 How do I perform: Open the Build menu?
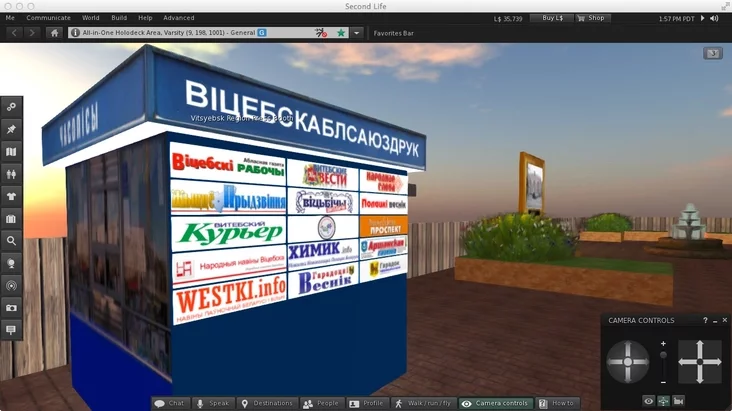click(119, 18)
